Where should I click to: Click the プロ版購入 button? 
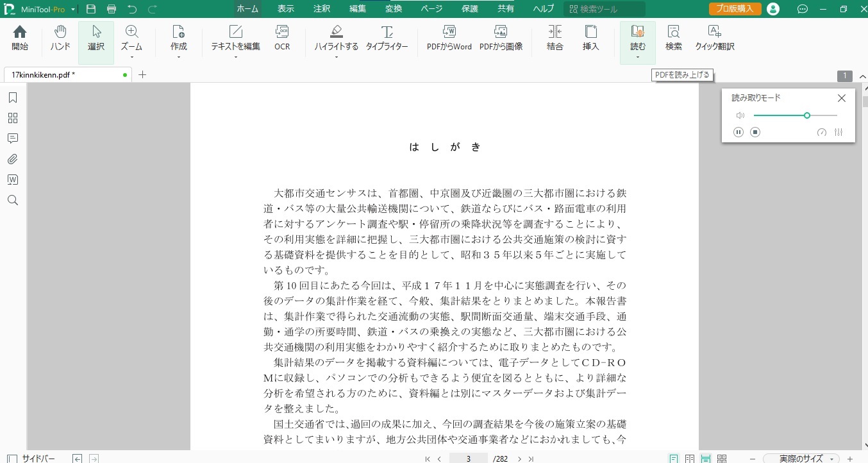point(735,9)
